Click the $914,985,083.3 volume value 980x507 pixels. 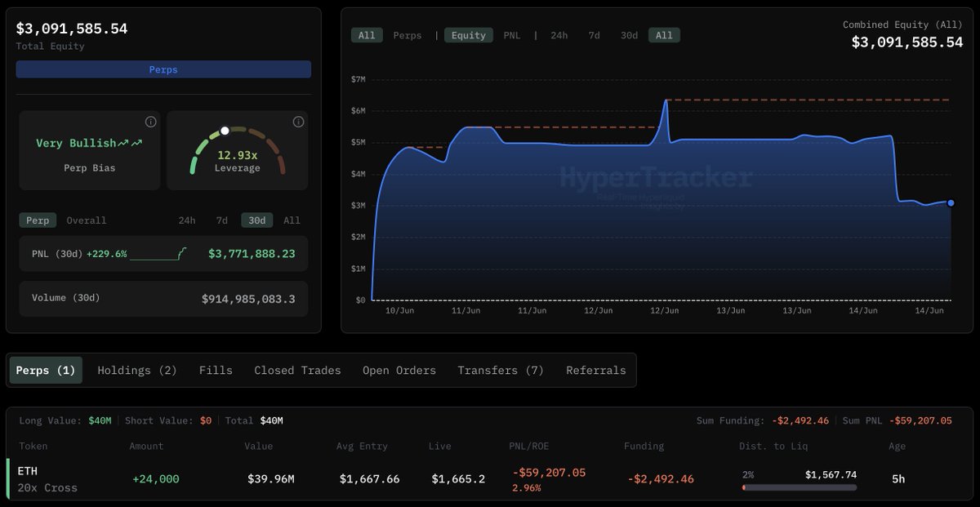coord(248,299)
